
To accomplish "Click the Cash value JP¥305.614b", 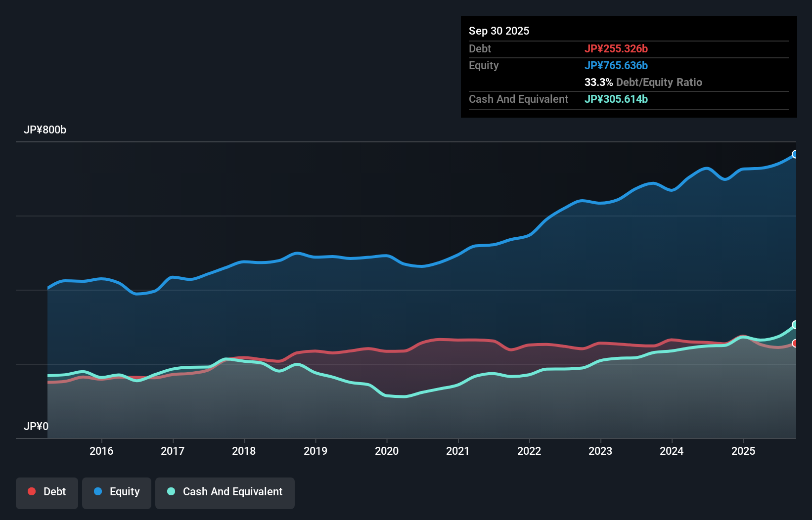I will click(x=616, y=99).
